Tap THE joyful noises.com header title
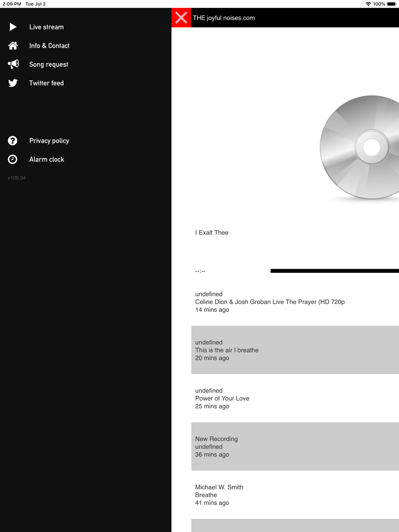The height and width of the screenshot is (532, 399). point(224,18)
